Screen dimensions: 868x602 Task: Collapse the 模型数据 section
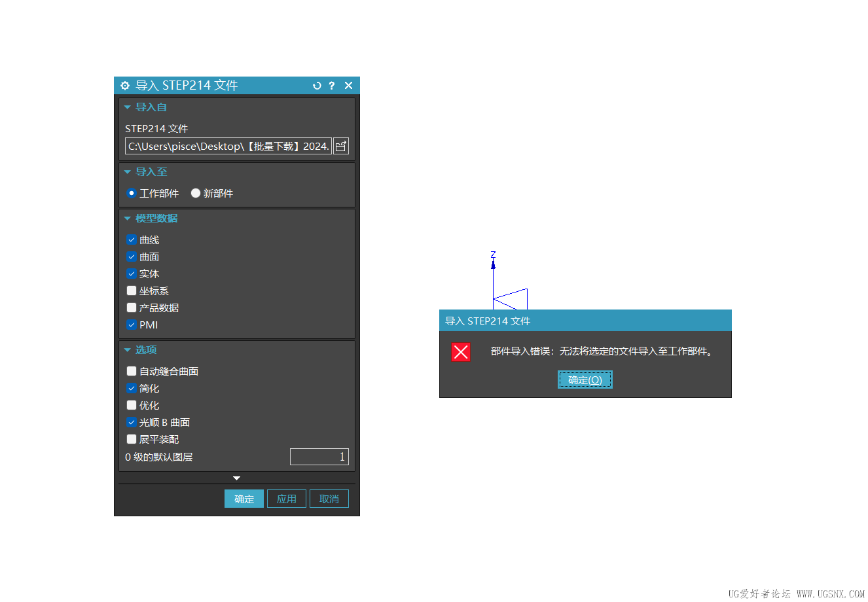coord(128,219)
